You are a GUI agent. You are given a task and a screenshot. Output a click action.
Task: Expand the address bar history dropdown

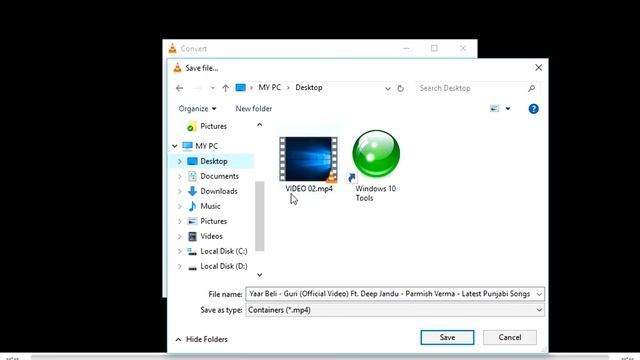click(388, 88)
